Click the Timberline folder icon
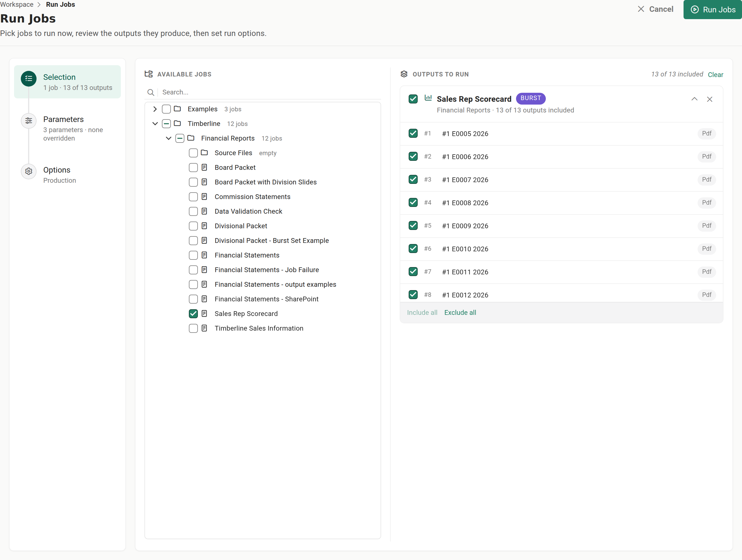The height and width of the screenshot is (560, 742). [x=177, y=123]
